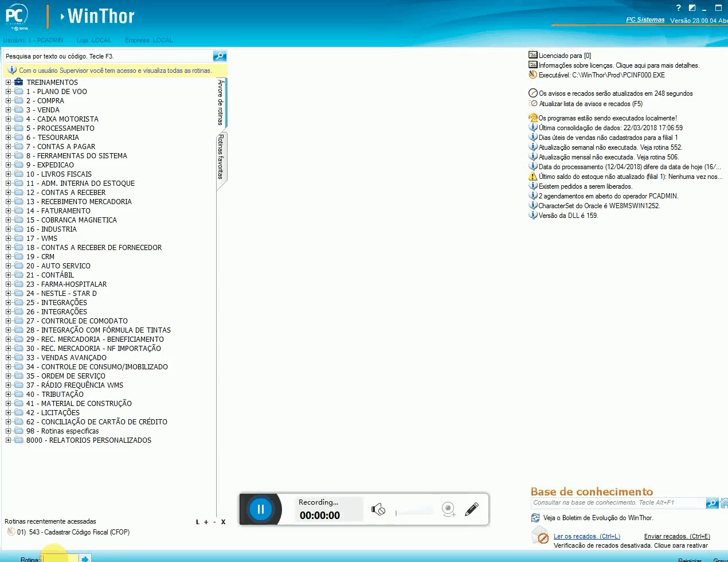The height and width of the screenshot is (562, 728).
Task: Focus the Rotina code input field
Action: pos(60,559)
